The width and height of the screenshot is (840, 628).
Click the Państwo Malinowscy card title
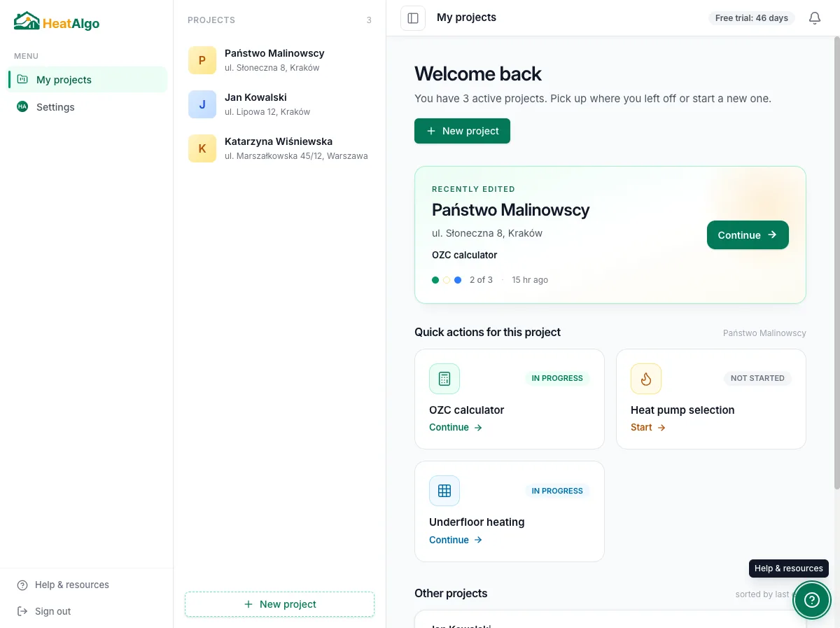point(510,210)
